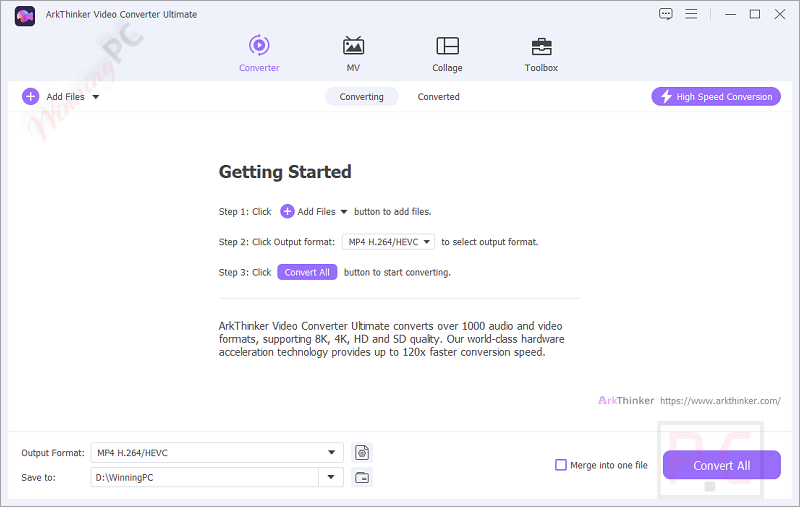Screen dimensions: 800x507
Task: Open the Output Format combo box
Action: pos(217,452)
